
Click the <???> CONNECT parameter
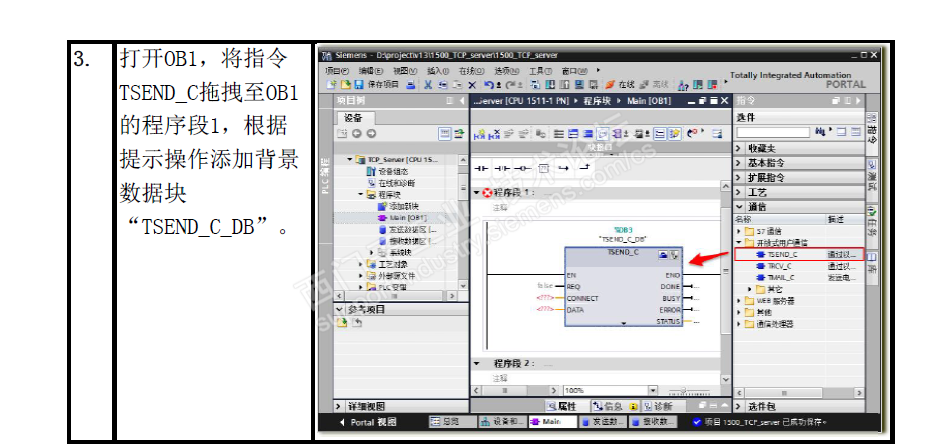click(x=545, y=298)
